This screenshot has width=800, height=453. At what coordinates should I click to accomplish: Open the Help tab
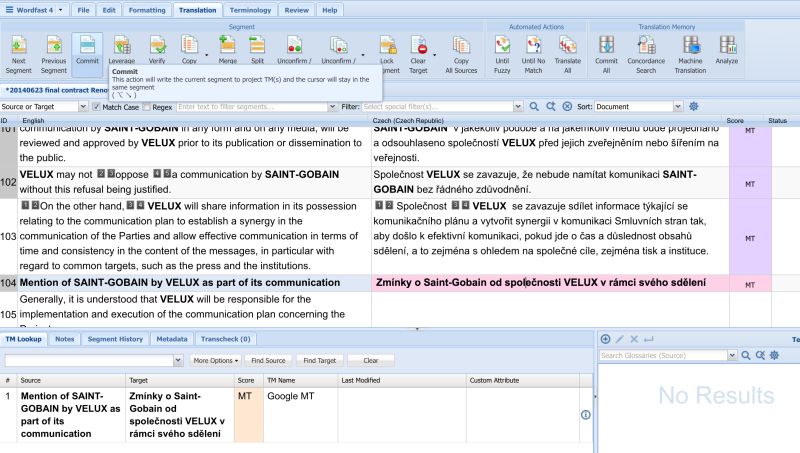click(x=330, y=10)
